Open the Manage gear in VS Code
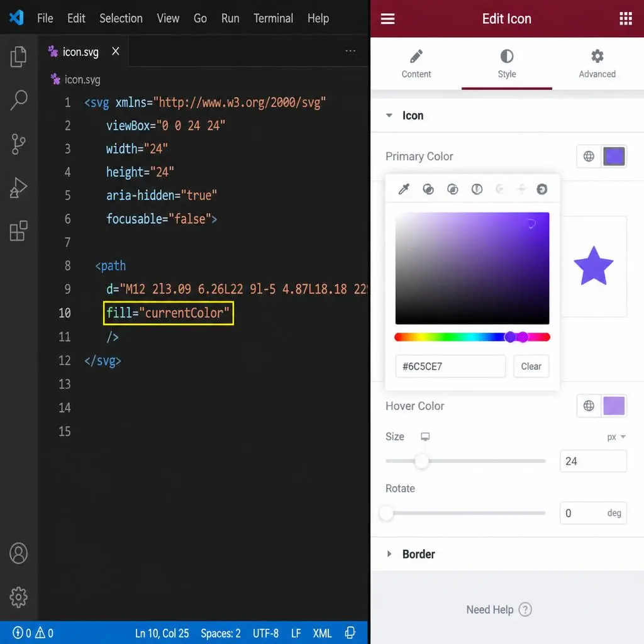Image resolution: width=644 pixels, height=644 pixels. [18, 597]
